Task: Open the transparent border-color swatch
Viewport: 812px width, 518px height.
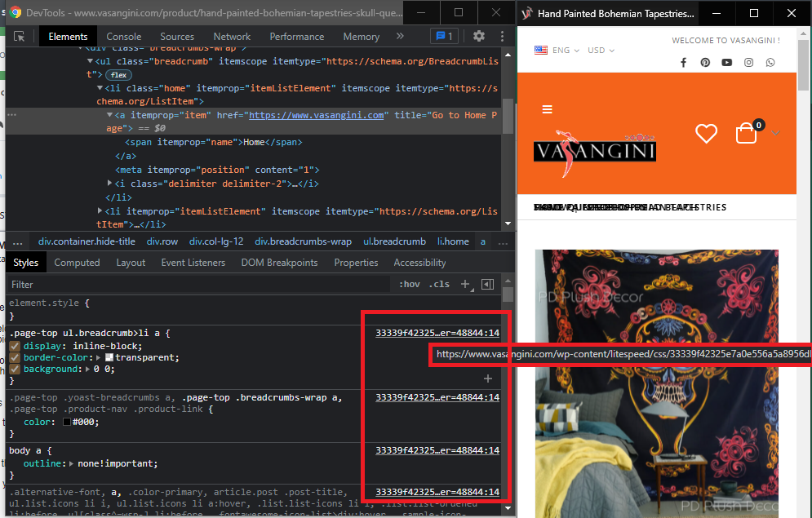Action: pos(109,357)
